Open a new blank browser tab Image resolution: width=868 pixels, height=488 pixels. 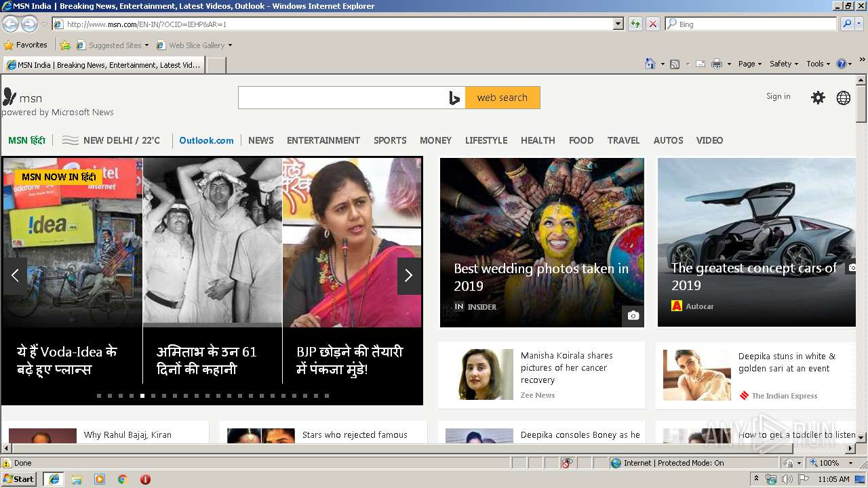pos(216,65)
